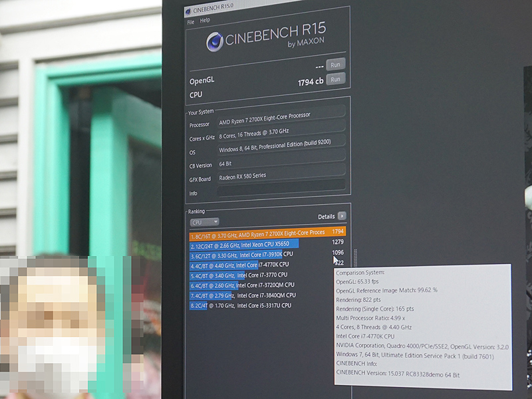Grab the ranking panel's dotted resize handle
Image resolution: width=532 pixels, height=399 pixels.
355,258
